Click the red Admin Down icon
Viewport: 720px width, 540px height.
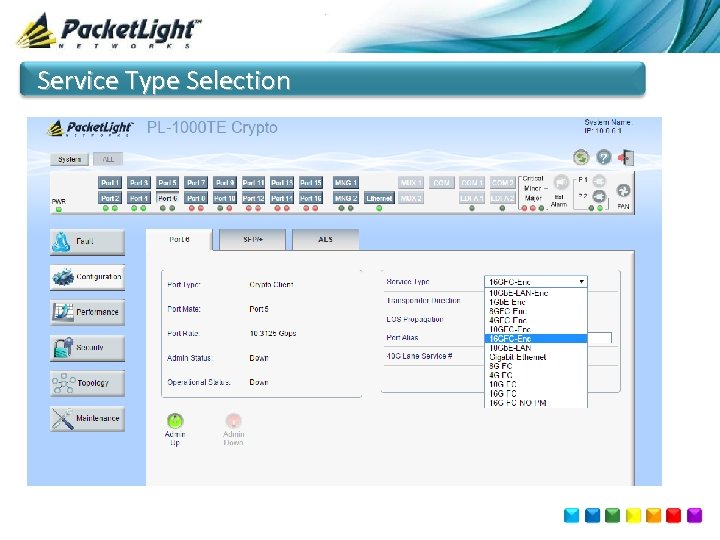tap(233, 420)
